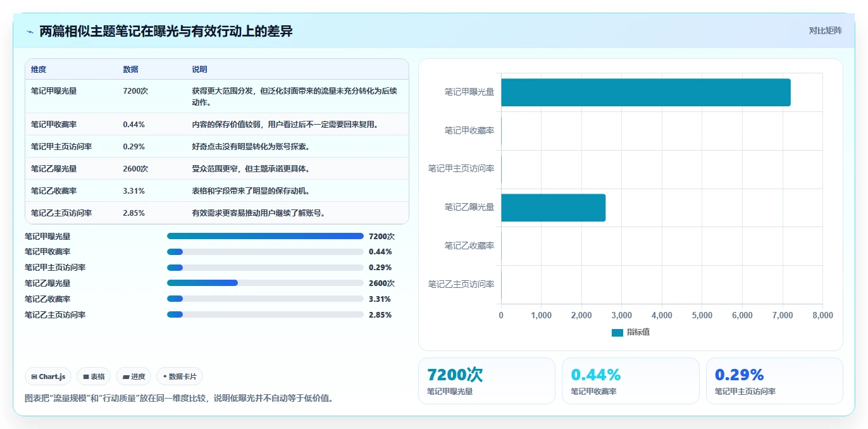Click the 笔记甲收藏率 y-axis label in chart

[469, 130]
